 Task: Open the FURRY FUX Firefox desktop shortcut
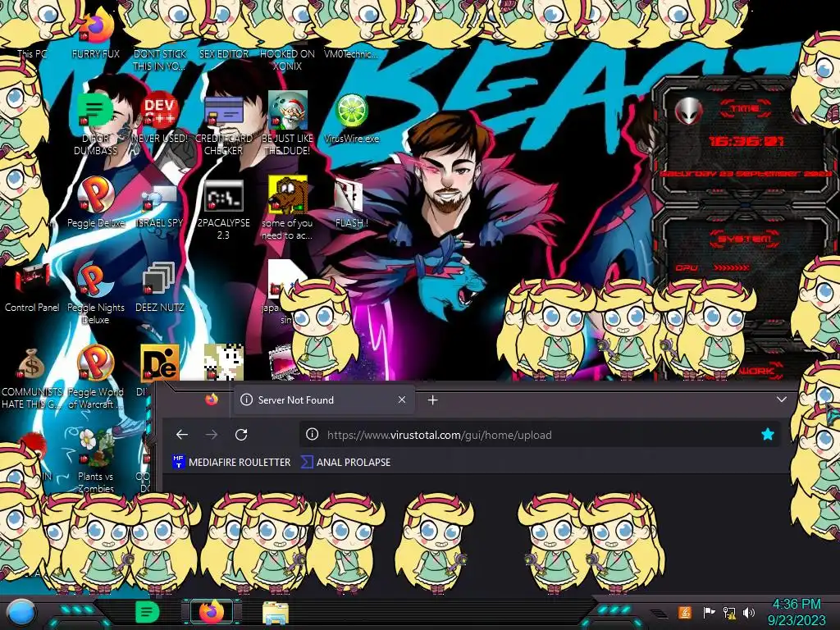(96, 28)
